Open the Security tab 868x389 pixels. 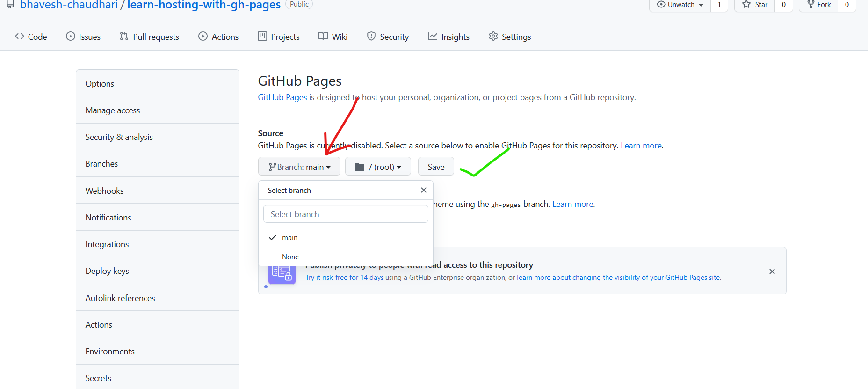tap(388, 37)
